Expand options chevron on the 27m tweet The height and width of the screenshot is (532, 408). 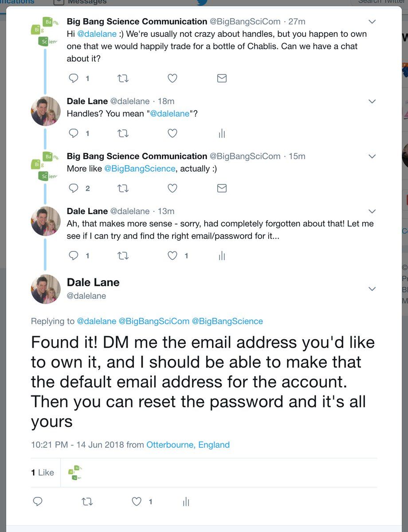pyautogui.click(x=372, y=21)
